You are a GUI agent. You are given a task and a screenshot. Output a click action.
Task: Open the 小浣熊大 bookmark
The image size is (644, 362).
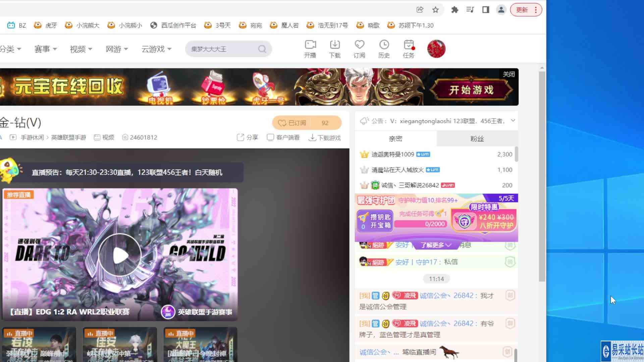(82, 25)
